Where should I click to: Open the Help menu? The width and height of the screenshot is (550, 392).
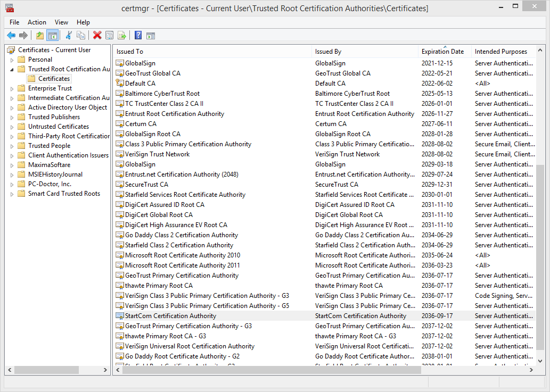[83, 22]
